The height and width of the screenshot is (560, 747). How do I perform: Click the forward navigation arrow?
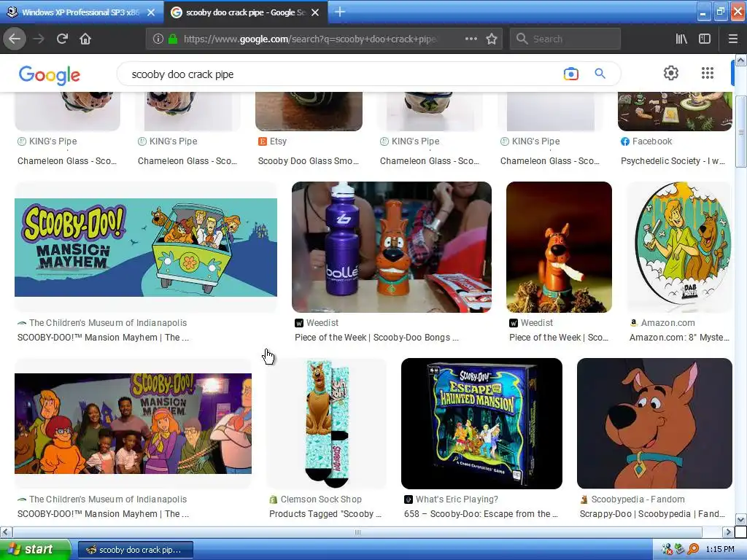point(39,39)
